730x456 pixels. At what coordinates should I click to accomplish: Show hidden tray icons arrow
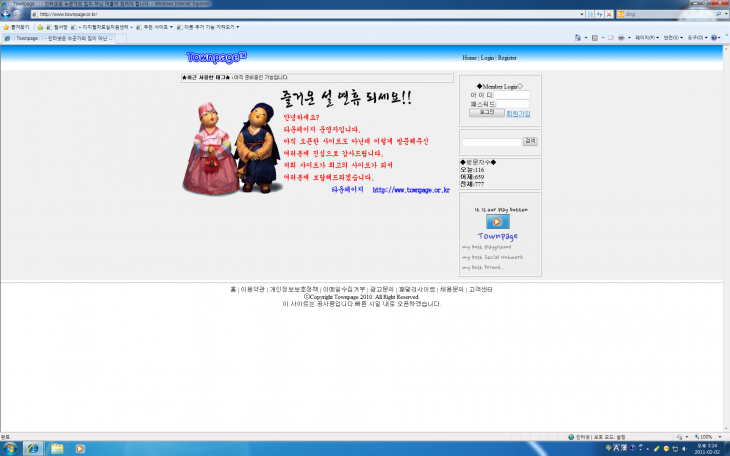[648, 449]
